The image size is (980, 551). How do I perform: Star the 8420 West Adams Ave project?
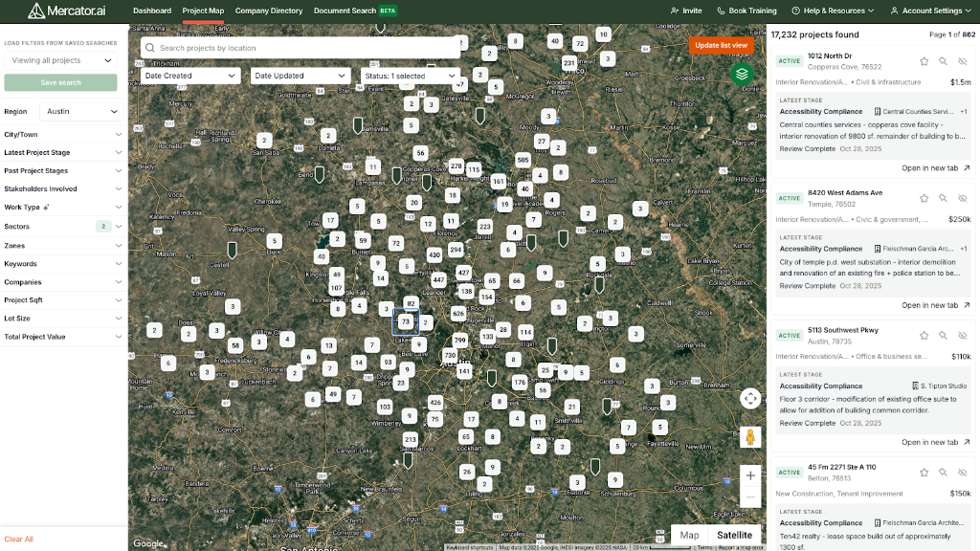pos(924,198)
